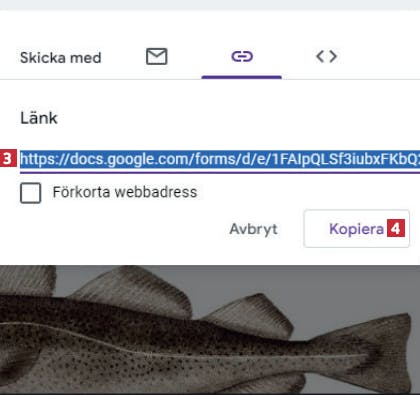Enable the Förkorta webbadress checkbox
Viewport: 420px width, 395px height.
point(30,193)
